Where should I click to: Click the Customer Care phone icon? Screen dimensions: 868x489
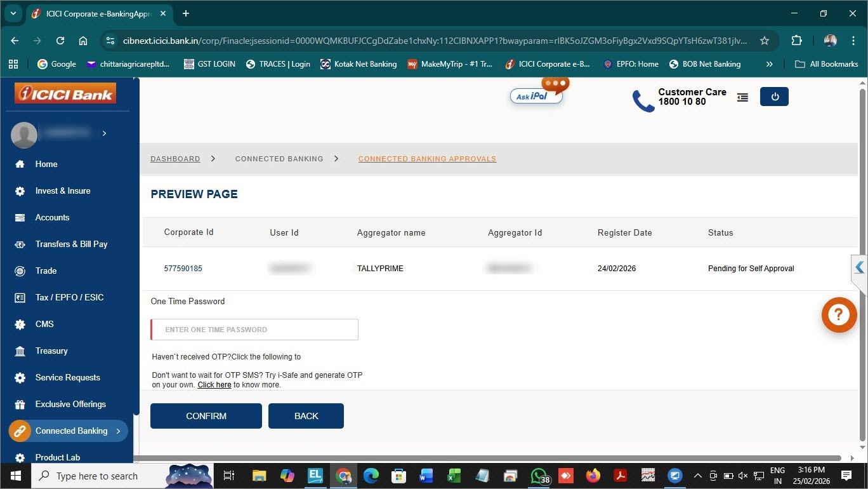tap(642, 100)
